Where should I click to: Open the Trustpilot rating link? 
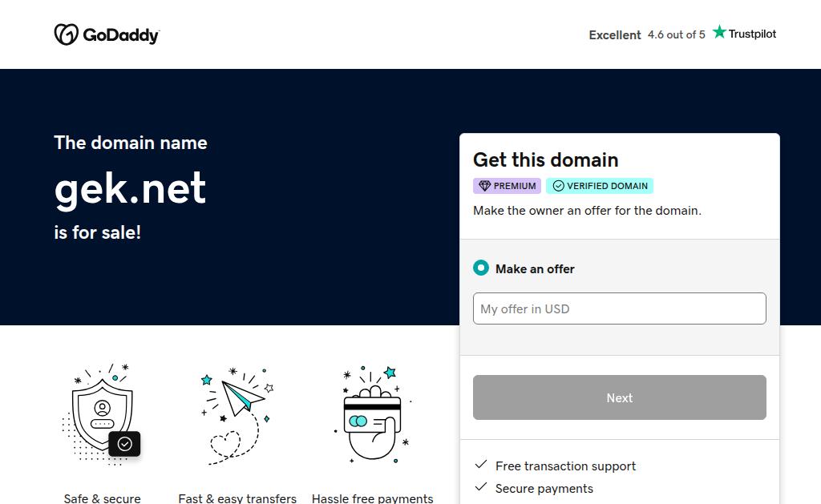[x=744, y=33]
